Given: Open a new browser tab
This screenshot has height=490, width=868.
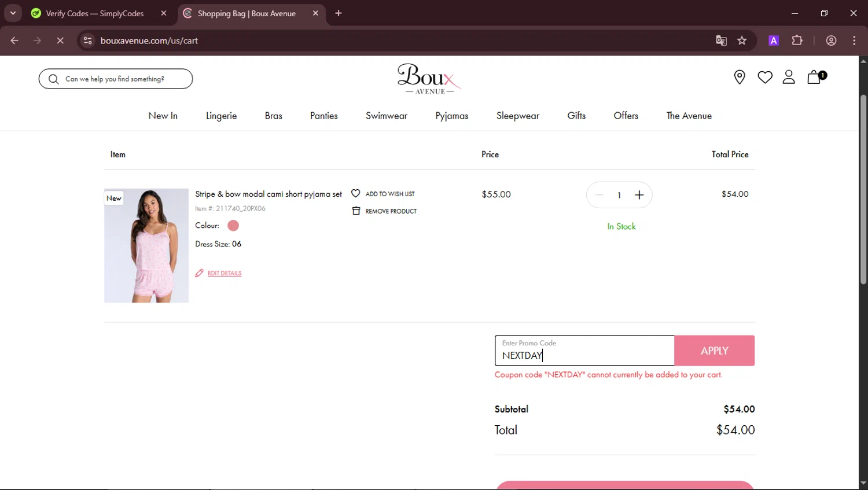Looking at the screenshot, I should coord(339,13).
